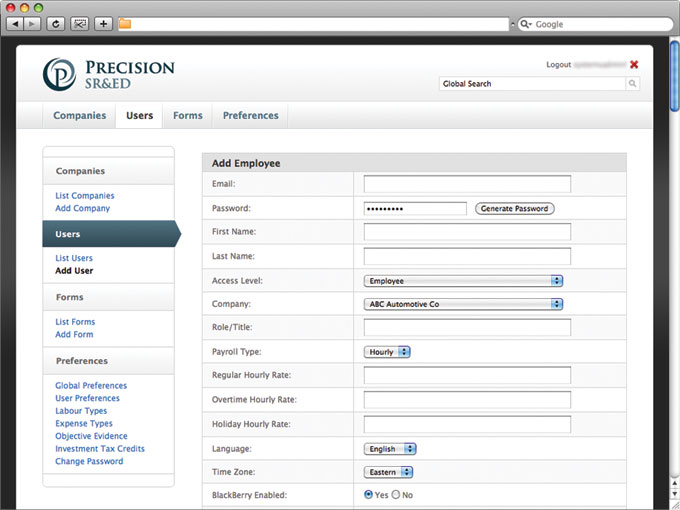Click the Precision SR&ED logo
The height and width of the screenshot is (510, 680).
109,74
